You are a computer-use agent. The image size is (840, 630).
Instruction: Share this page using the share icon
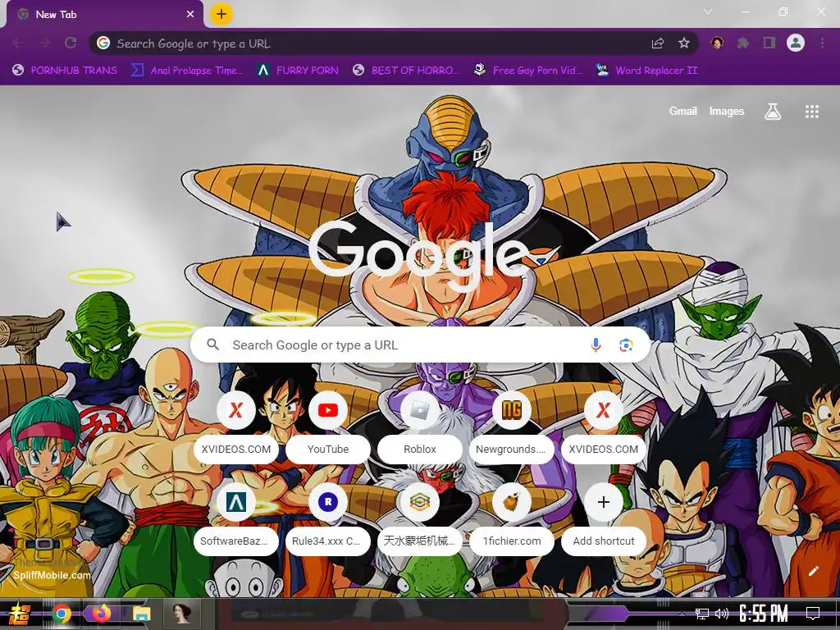point(658,43)
